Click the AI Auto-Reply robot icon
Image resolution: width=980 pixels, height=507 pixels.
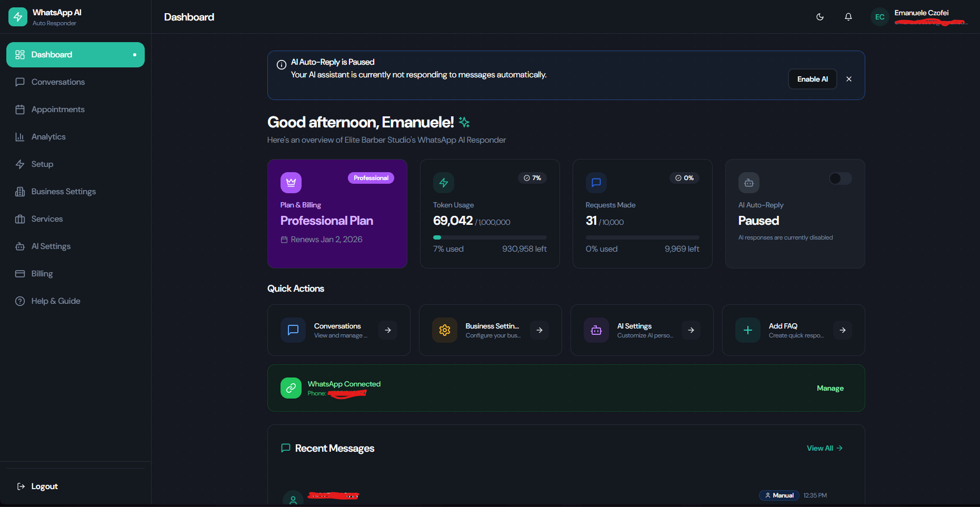click(x=749, y=183)
